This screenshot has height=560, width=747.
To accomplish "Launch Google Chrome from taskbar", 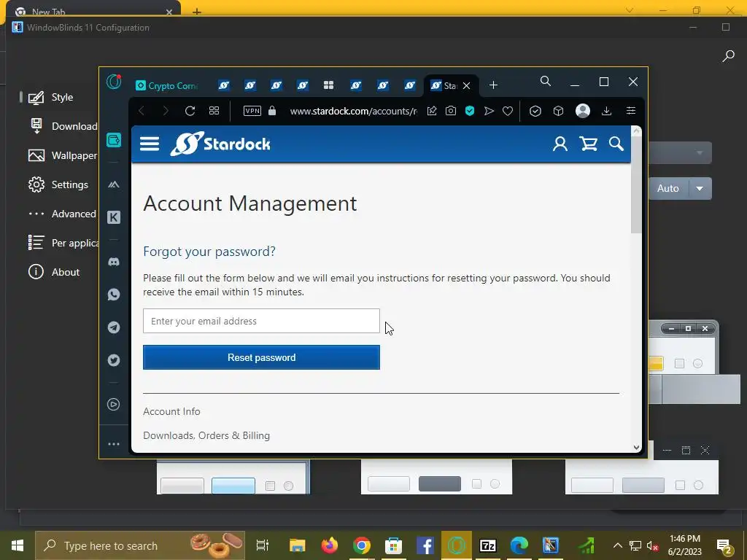I will [x=362, y=545].
